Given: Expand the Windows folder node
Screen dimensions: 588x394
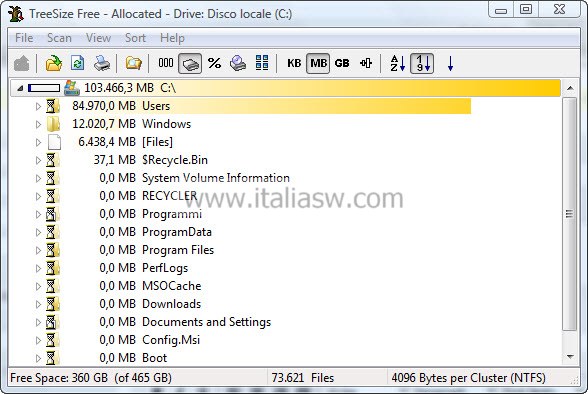Looking at the screenshot, I should (x=38, y=124).
